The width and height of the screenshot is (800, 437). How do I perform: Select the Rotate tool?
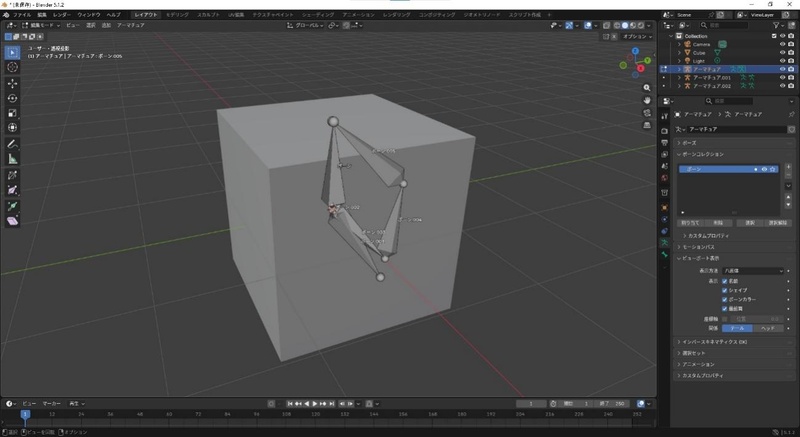13,98
